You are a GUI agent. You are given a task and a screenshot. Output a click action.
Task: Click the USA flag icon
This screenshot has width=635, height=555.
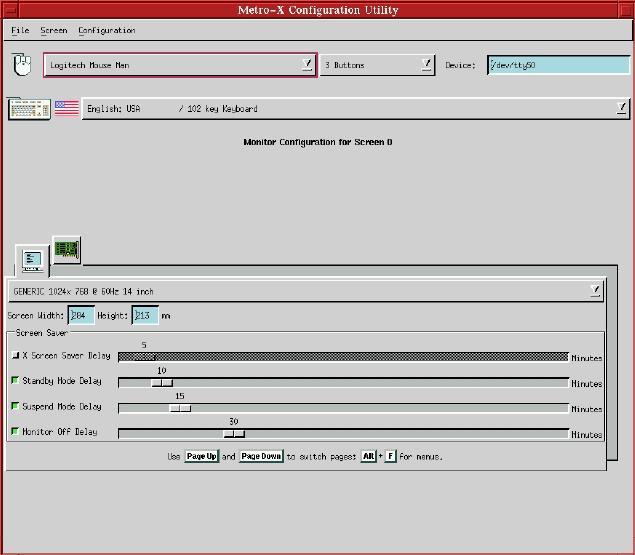(66, 108)
